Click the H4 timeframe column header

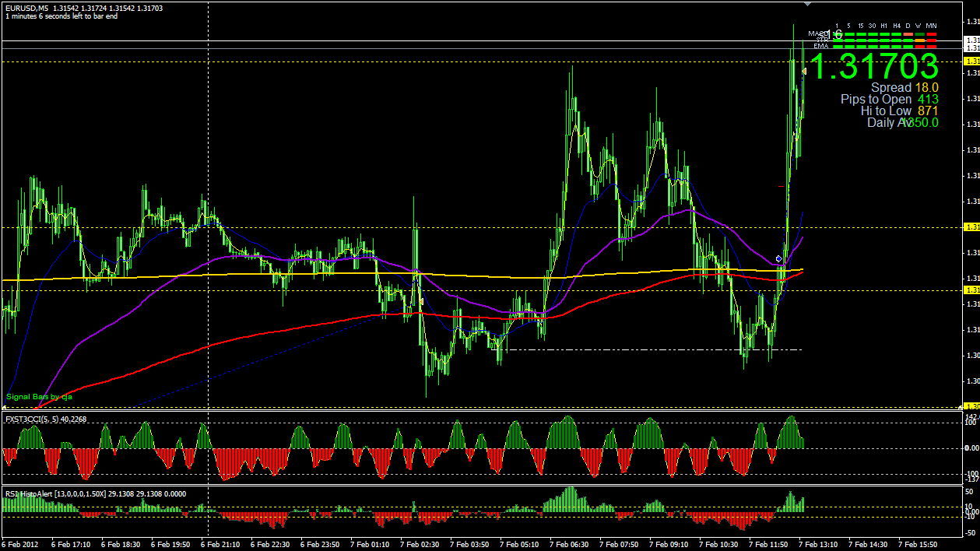click(x=897, y=26)
